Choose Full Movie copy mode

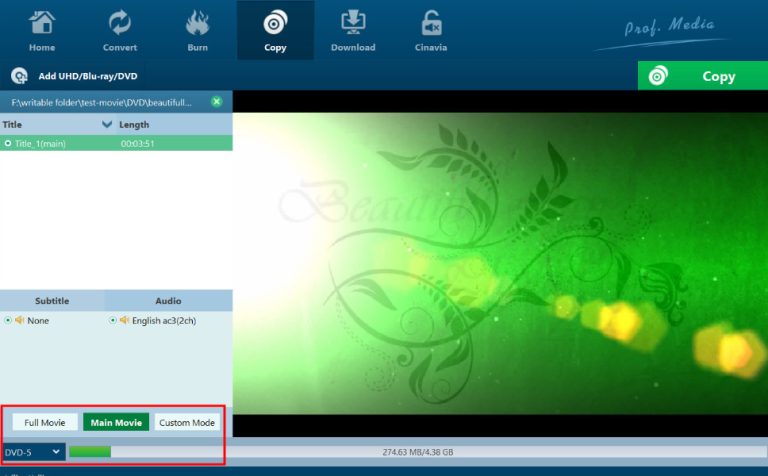point(45,423)
